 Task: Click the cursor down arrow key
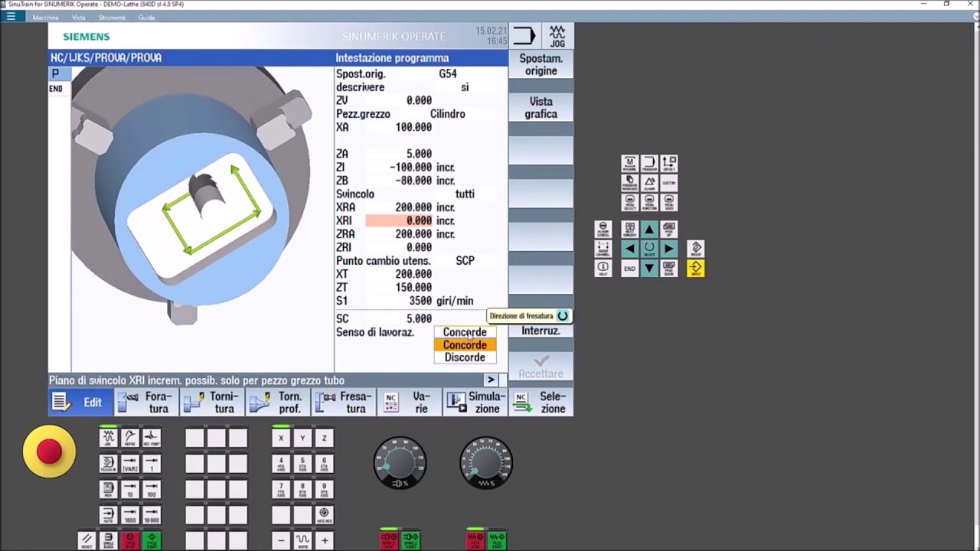tap(649, 268)
